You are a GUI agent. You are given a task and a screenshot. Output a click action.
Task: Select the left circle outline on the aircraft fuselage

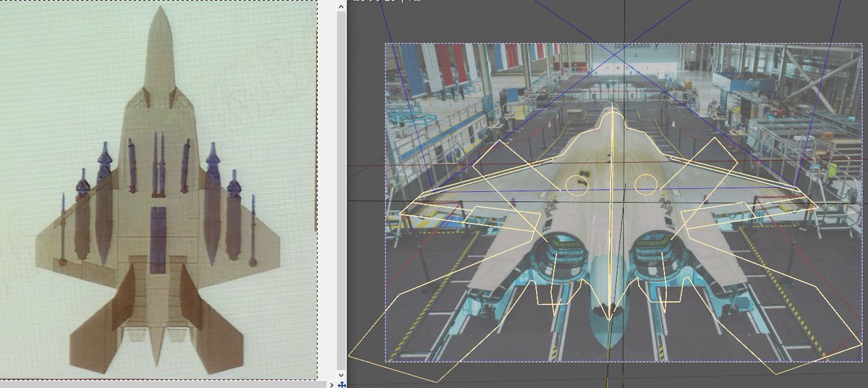(576, 185)
